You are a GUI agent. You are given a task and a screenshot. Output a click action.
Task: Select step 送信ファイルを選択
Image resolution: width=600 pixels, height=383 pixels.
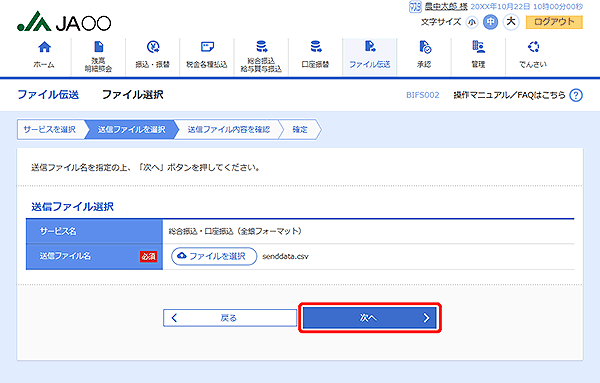[x=131, y=129]
